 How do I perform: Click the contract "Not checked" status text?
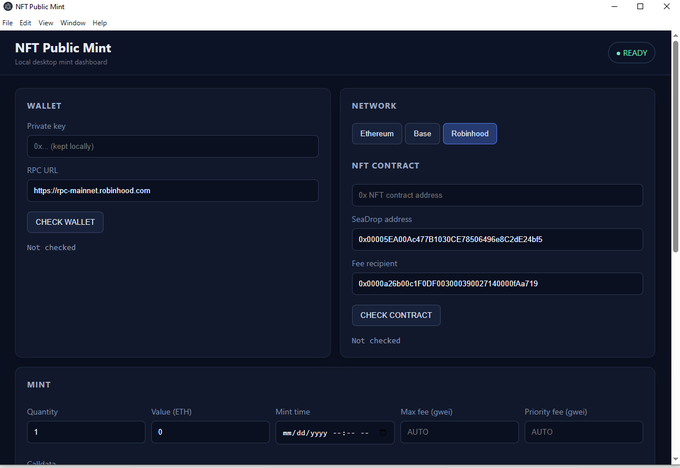[376, 341]
